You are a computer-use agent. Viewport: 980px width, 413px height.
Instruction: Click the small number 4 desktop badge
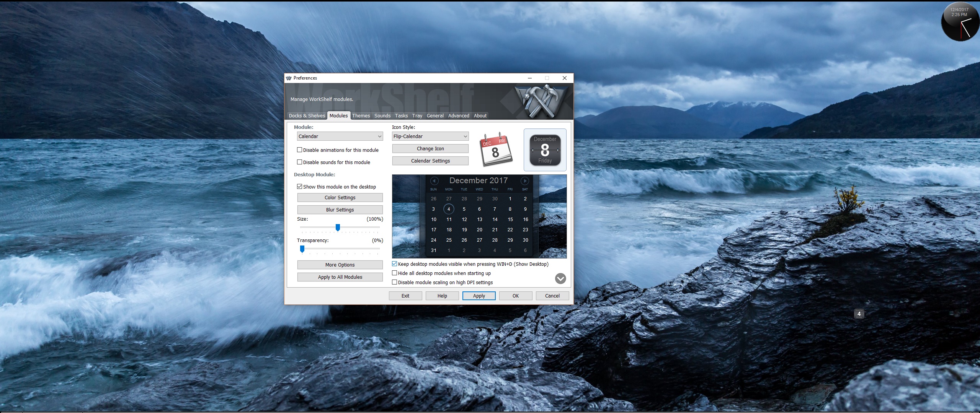[859, 314]
